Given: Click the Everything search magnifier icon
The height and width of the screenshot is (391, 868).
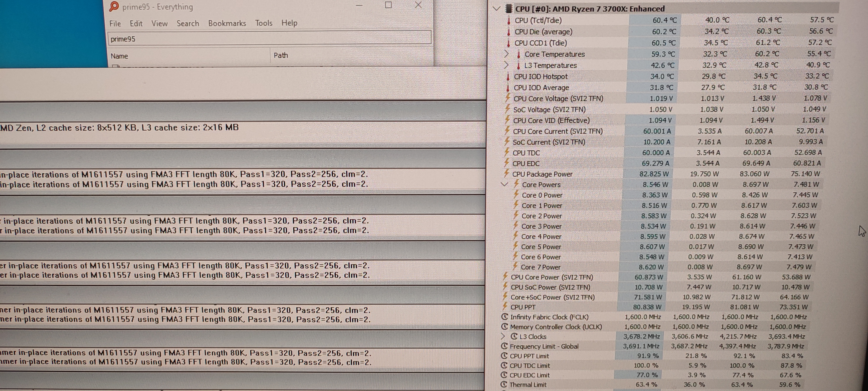Looking at the screenshot, I should pos(114,6).
